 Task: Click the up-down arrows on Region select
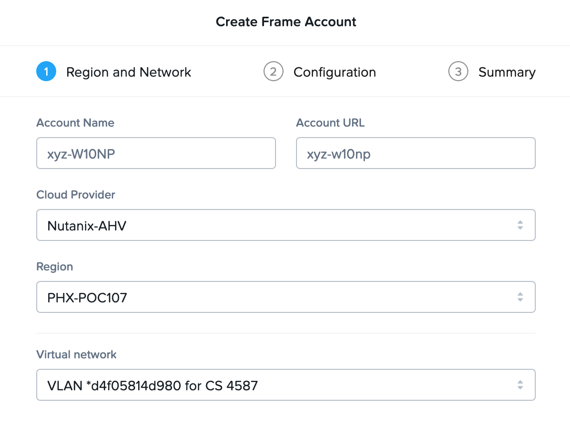(520, 297)
